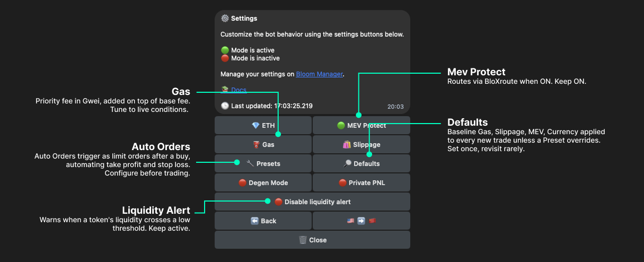Toggle the MEV Protect setting
Image resolution: width=644 pixels, height=262 pixels.
pos(361,126)
